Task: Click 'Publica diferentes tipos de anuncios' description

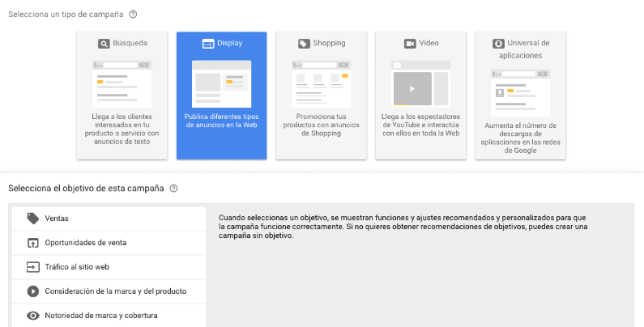Action: pyautogui.click(x=221, y=121)
